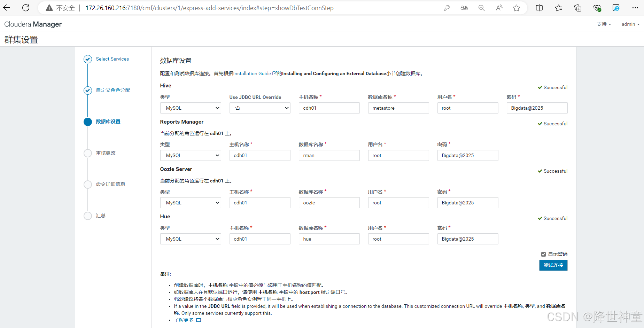Viewport: 644px width, 328px height.
Task: Click Hue 主机名称 field cdh01
Action: pyautogui.click(x=260, y=239)
